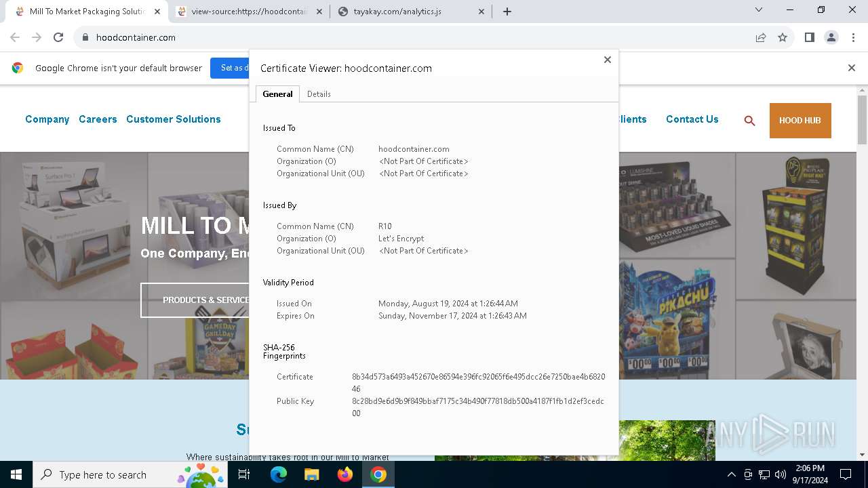Screen dimensions: 868x488
Task: Select the hoodcontainer.com common name value
Action: (x=414, y=149)
